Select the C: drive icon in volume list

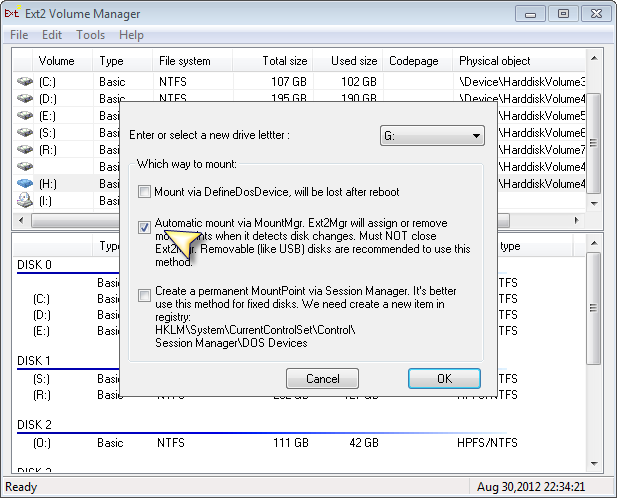click(x=25, y=81)
